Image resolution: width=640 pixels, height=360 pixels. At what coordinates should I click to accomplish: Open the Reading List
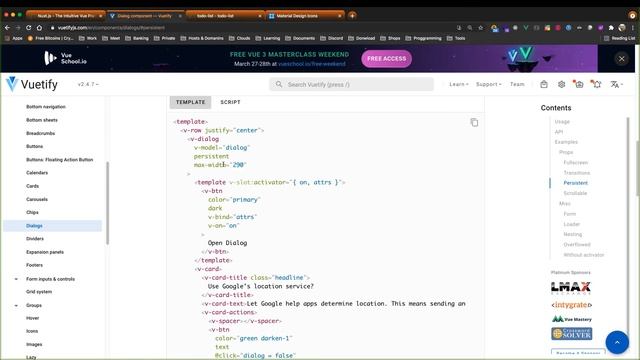[619, 38]
